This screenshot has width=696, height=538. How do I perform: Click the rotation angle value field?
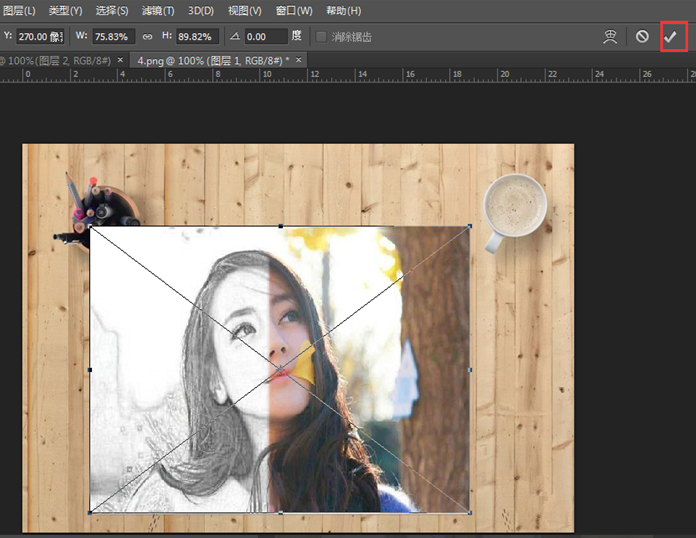(265, 36)
